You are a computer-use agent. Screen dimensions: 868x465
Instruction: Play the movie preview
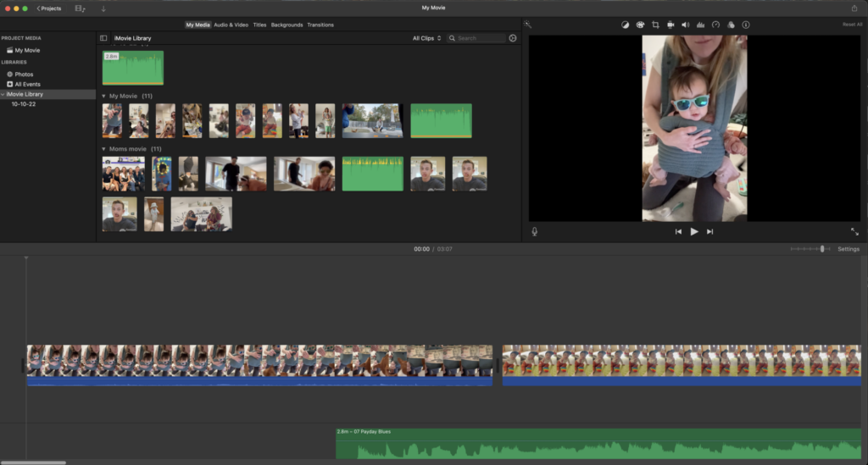pyautogui.click(x=694, y=232)
